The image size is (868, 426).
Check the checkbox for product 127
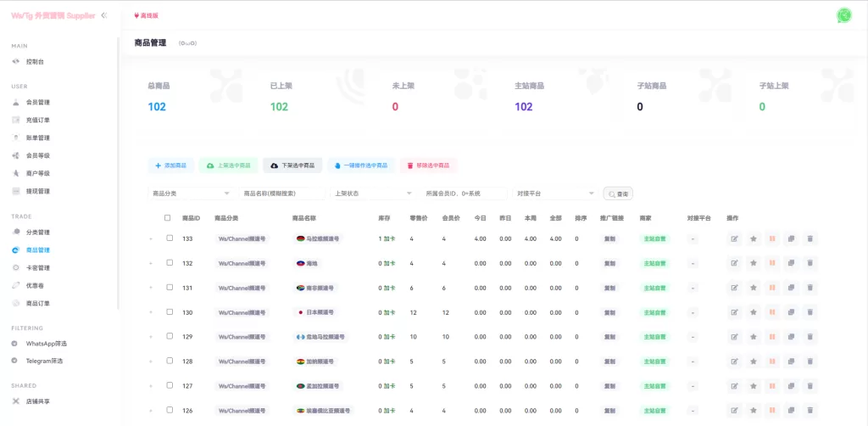(170, 385)
